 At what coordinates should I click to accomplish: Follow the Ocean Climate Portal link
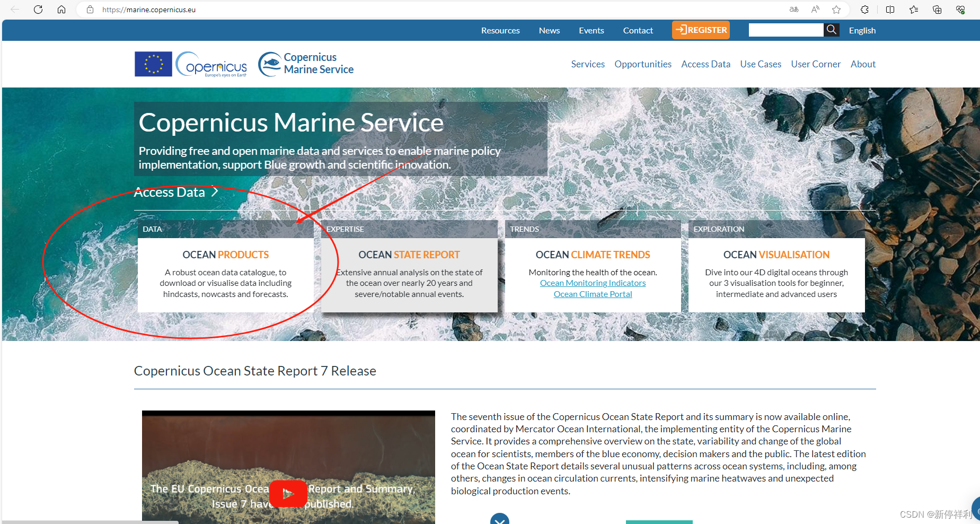pyautogui.click(x=593, y=294)
